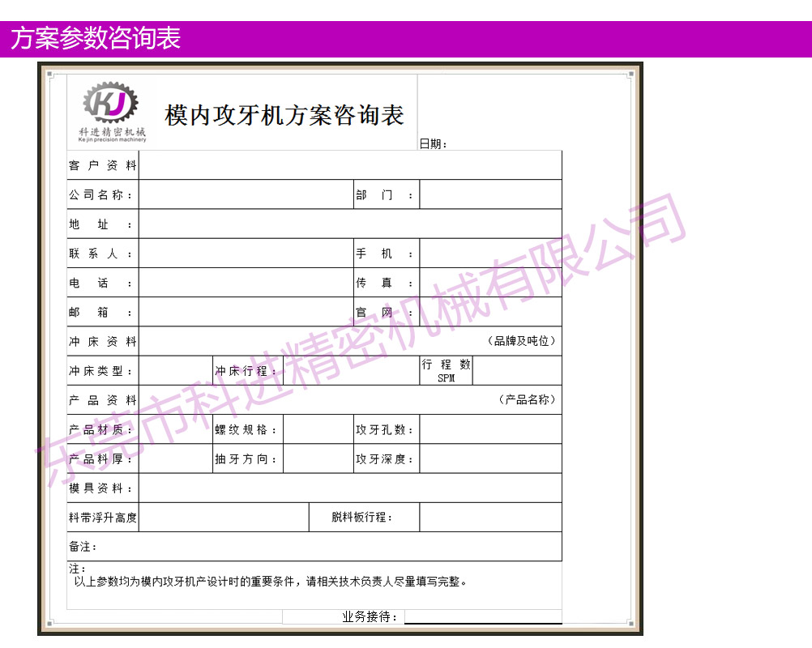
Task: Click the blank field beside 邮箱
Action: (x=246, y=312)
